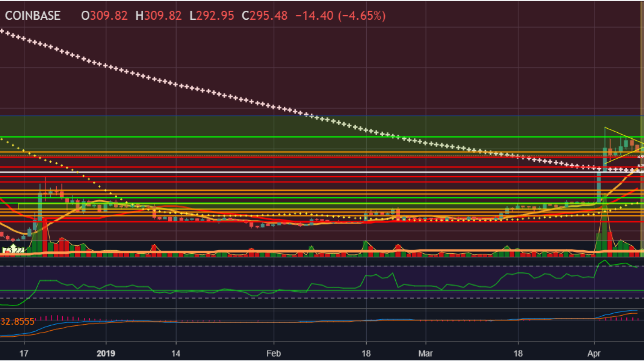Select the high value H309.82
This screenshot has height=362, width=644.
tap(159, 16)
